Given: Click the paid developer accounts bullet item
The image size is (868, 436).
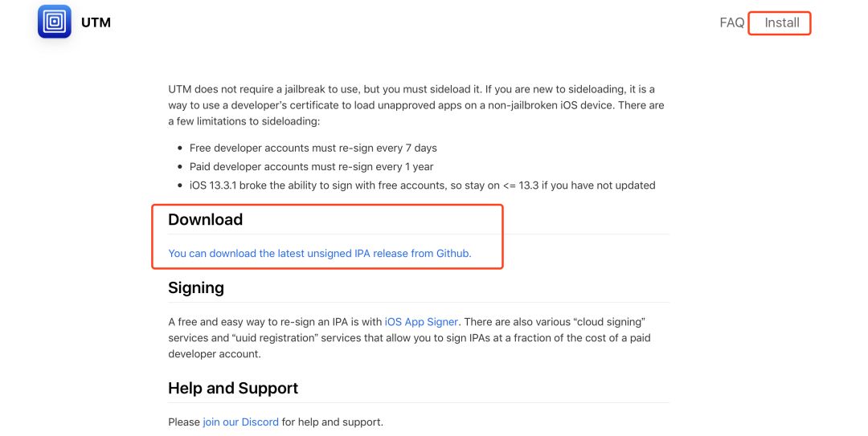Looking at the screenshot, I should click(x=311, y=166).
